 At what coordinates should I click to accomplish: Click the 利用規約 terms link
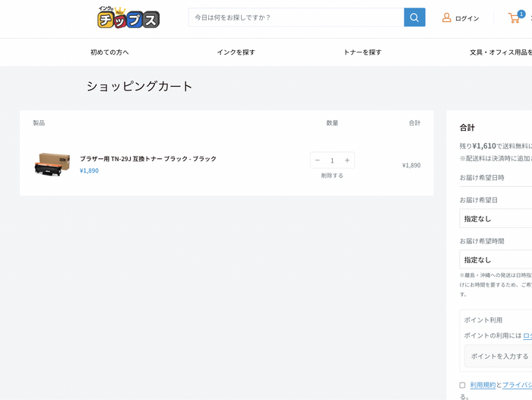483,386
